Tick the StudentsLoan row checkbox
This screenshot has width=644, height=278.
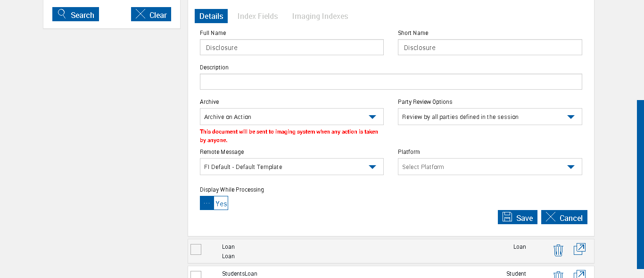point(196,274)
